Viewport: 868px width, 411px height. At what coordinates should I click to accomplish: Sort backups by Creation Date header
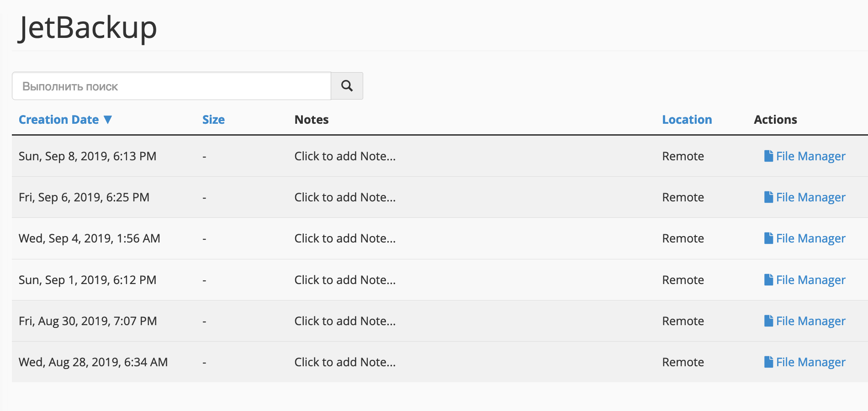click(58, 120)
